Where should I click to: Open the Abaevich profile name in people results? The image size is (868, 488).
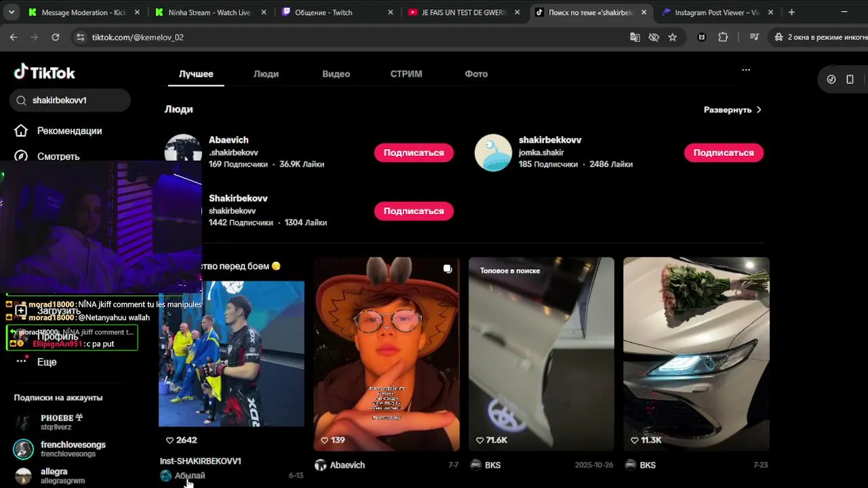point(229,140)
